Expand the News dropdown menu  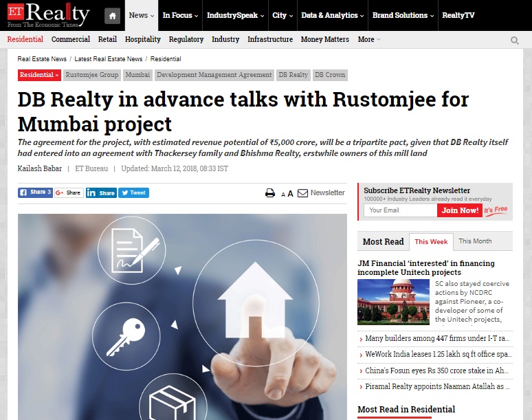pyautogui.click(x=142, y=15)
